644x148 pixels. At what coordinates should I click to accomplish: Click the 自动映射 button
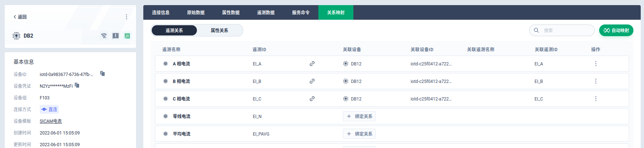pos(616,30)
